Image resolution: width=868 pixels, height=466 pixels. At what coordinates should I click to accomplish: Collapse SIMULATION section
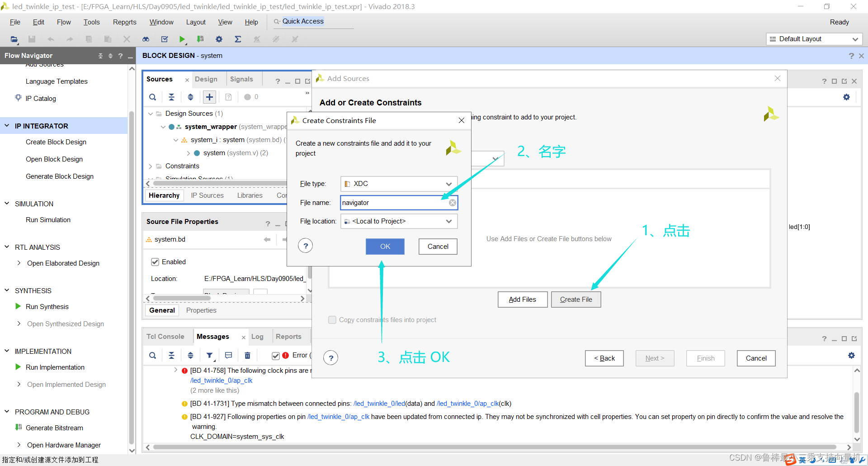[7, 204]
